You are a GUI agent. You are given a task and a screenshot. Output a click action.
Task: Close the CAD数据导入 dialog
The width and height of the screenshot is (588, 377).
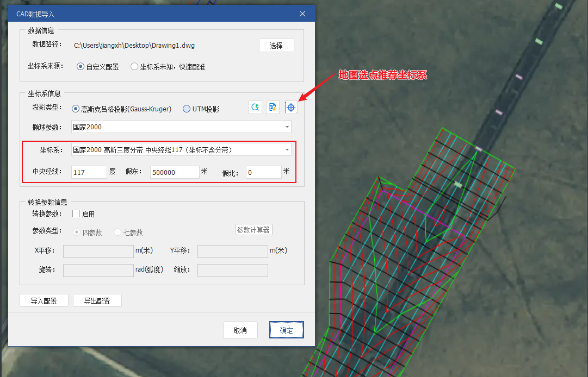302,14
